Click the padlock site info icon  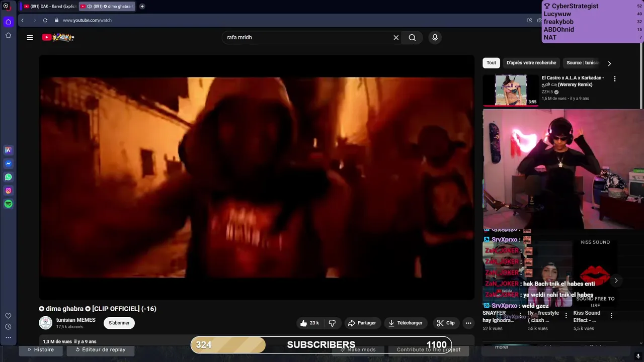tap(57, 20)
